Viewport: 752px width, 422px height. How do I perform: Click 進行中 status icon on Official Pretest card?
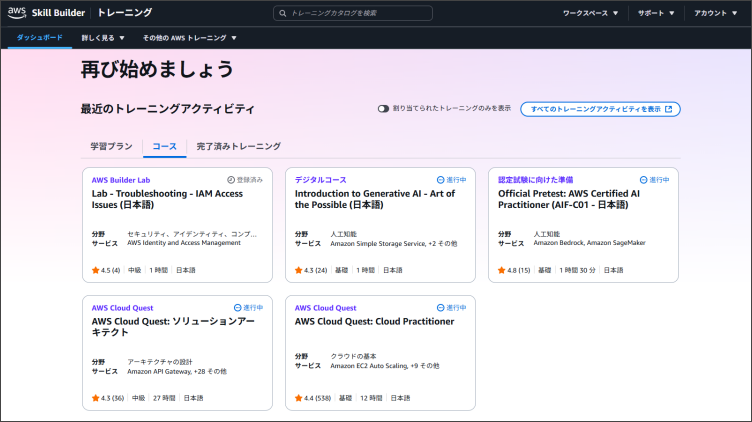coord(643,180)
